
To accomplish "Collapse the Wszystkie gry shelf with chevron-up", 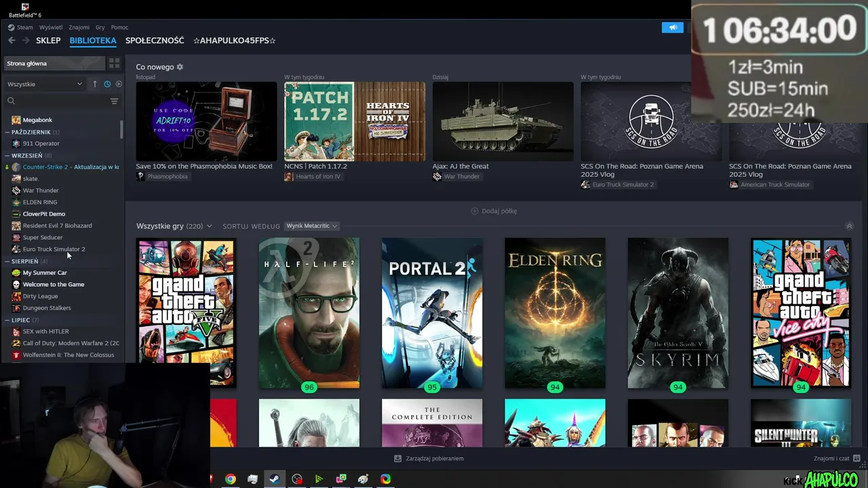I will (x=849, y=226).
